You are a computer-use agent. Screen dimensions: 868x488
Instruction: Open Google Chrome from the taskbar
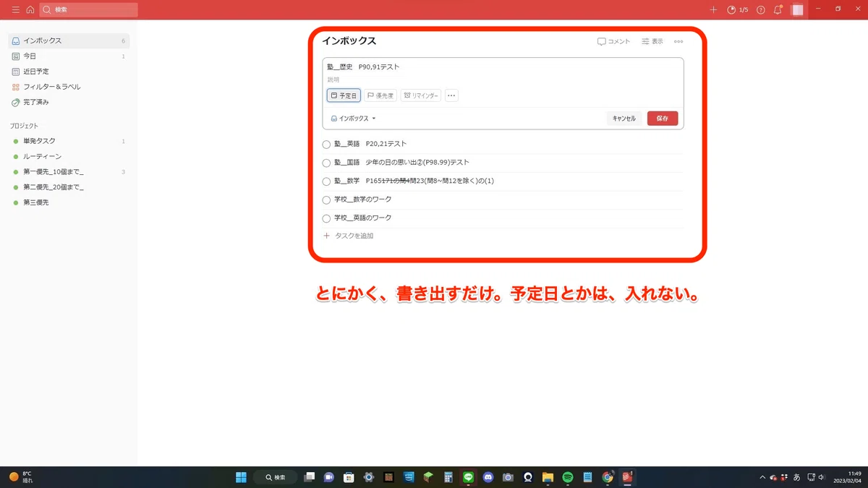(x=608, y=477)
